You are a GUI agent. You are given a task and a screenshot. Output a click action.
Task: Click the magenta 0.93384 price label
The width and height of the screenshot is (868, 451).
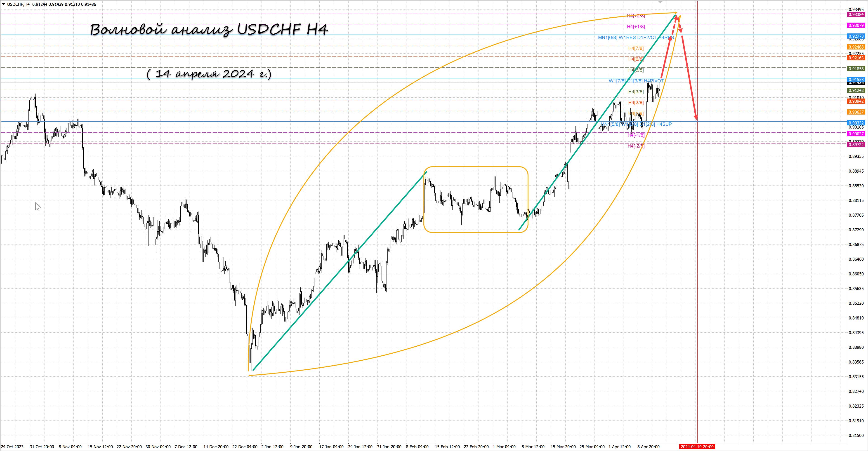856,14
